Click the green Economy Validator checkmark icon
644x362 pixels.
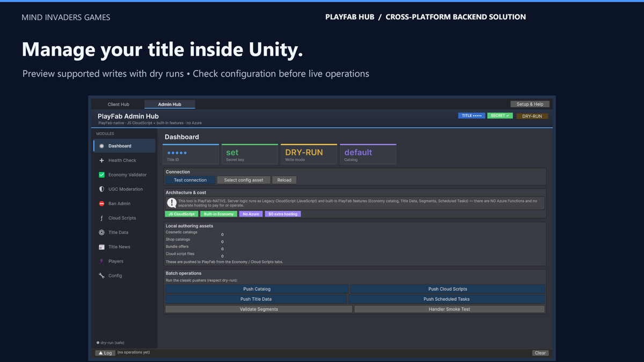[102, 175]
